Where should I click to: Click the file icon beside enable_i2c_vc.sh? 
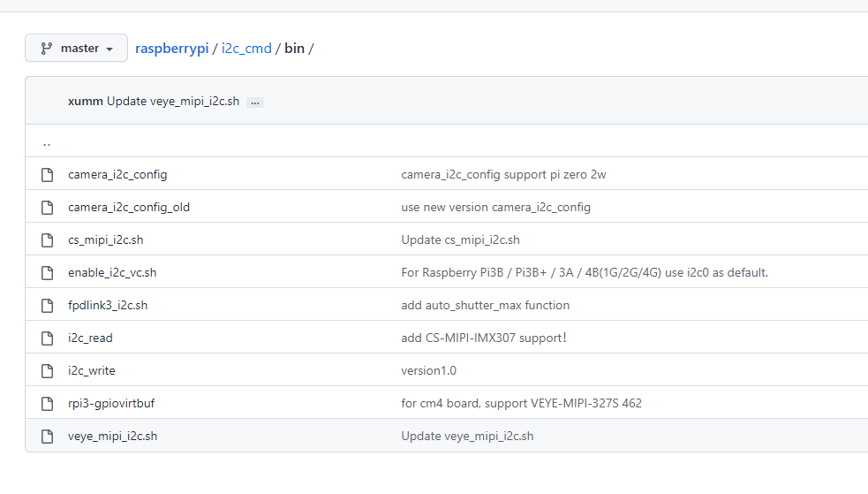pyautogui.click(x=48, y=273)
